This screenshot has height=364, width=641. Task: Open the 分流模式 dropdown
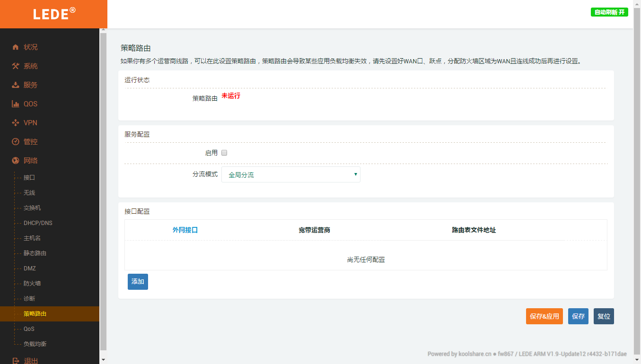click(290, 174)
